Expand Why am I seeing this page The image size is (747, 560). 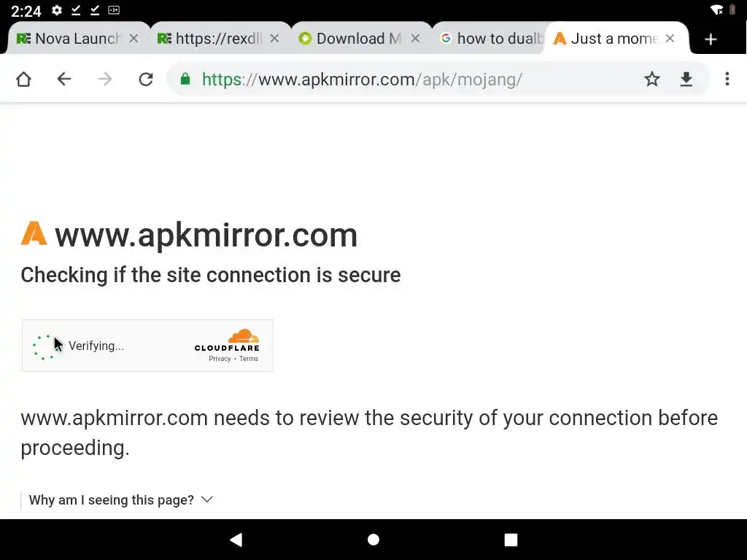pyautogui.click(x=120, y=500)
